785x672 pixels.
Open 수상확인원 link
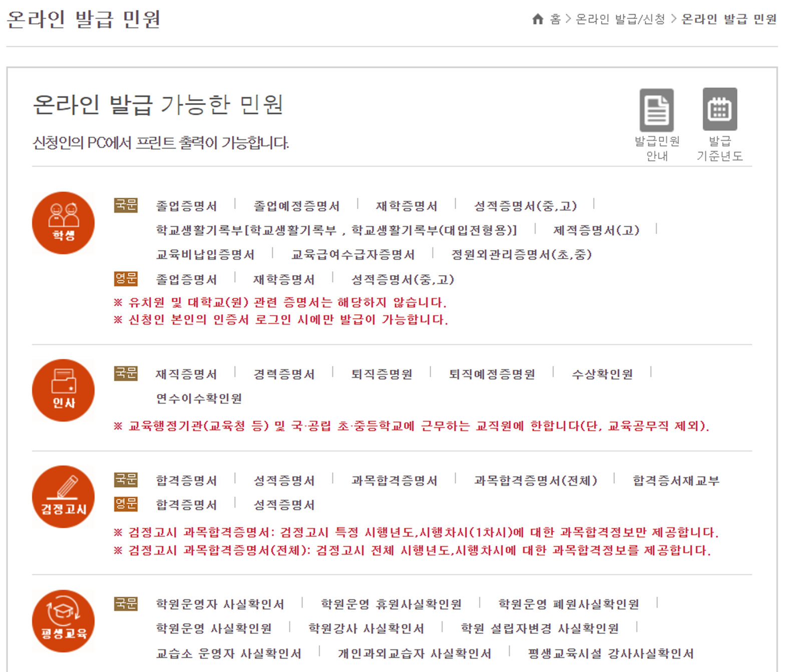[x=602, y=374]
